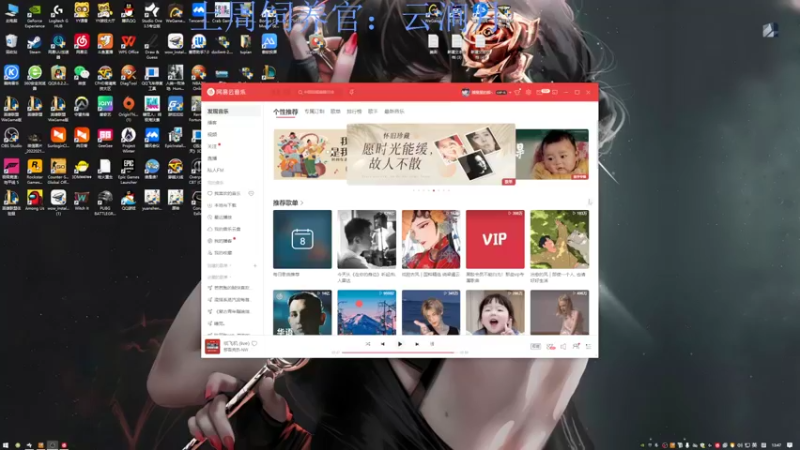Toggle the shuffle play mode icon

tap(367, 344)
